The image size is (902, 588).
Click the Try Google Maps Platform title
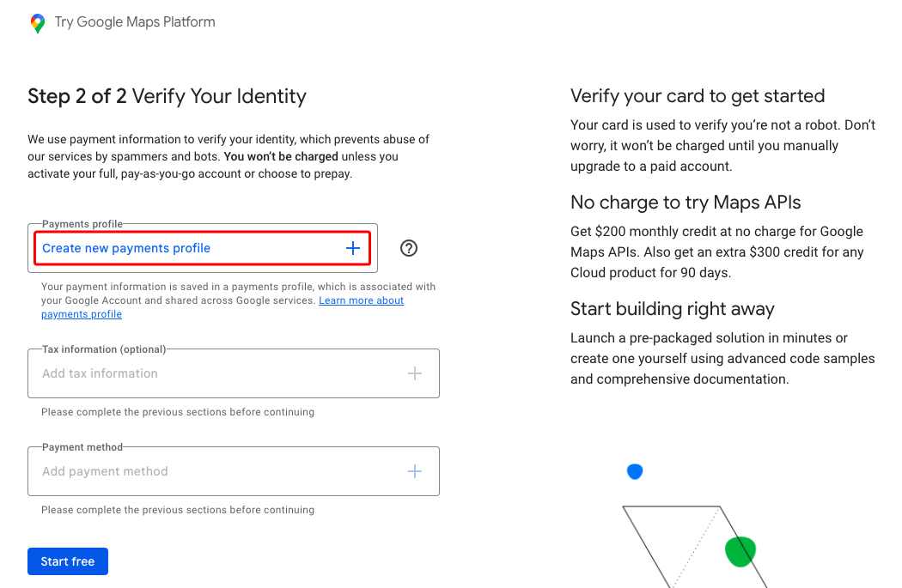pyautogui.click(x=135, y=21)
